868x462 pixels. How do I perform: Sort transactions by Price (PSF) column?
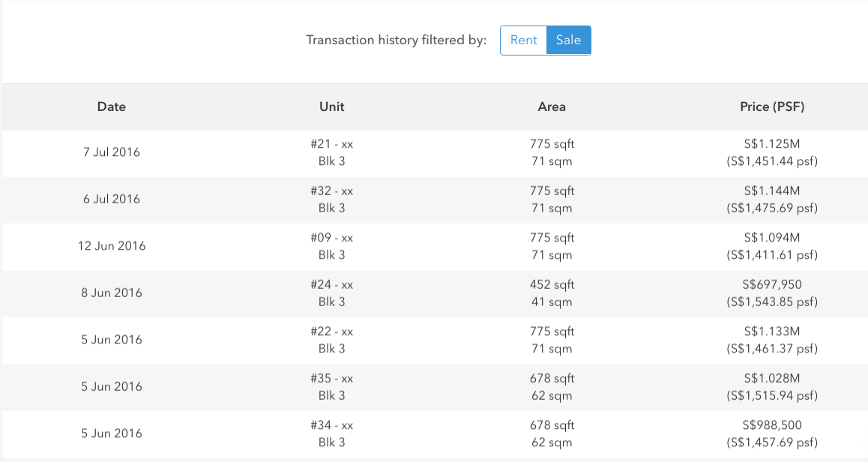click(771, 106)
